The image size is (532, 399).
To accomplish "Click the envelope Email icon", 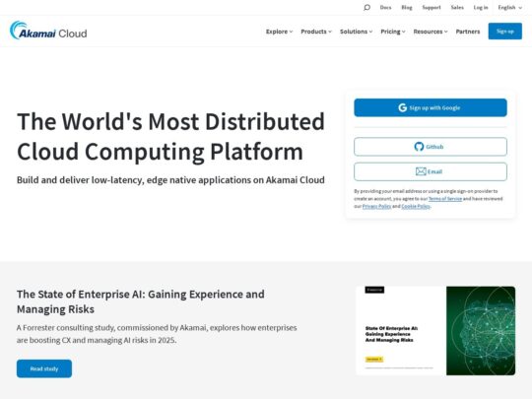I will pos(421,171).
